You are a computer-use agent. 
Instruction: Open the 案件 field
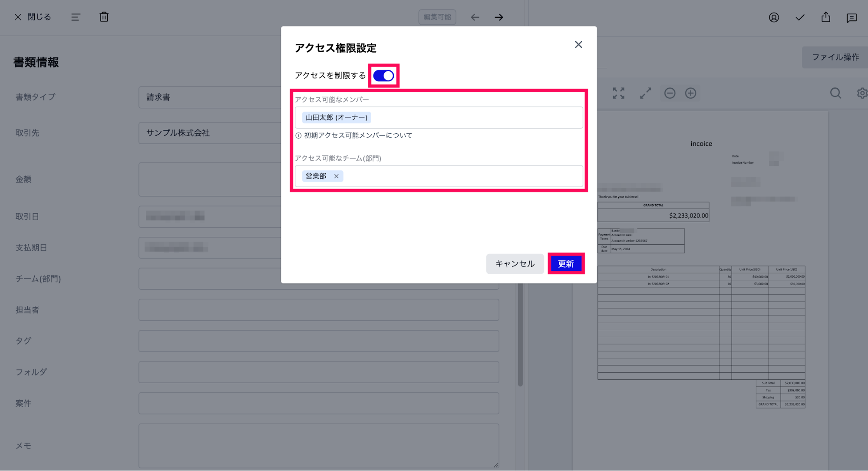[319, 403]
